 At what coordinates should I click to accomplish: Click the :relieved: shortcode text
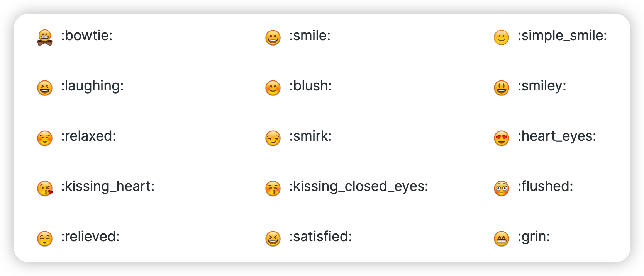pyautogui.click(x=90, y=237)
